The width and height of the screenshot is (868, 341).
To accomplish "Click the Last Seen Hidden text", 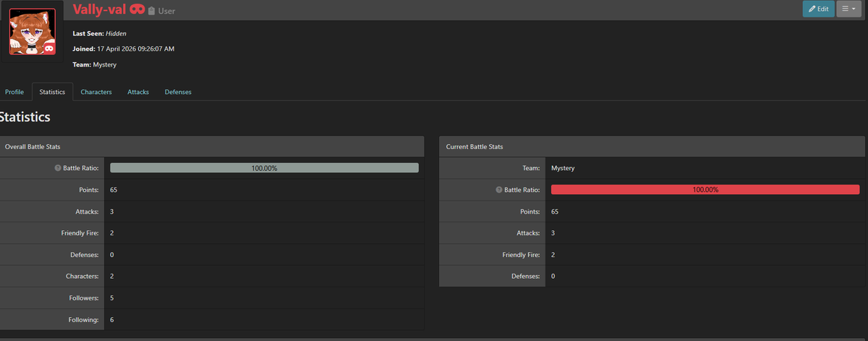I will click(100, 33).
